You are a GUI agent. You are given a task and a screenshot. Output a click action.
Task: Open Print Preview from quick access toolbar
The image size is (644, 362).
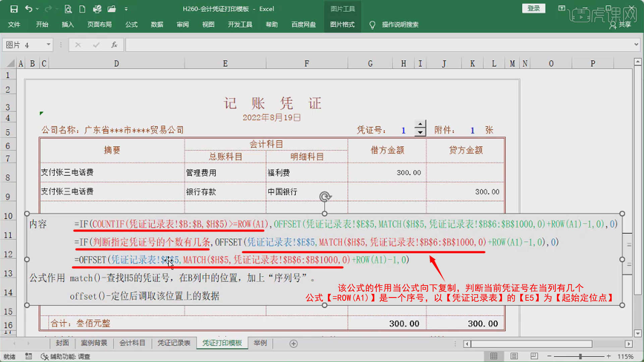click(68, 9)
